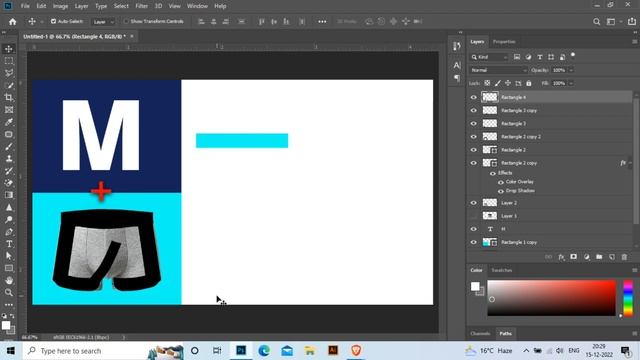Select the Clone Stamp tool
The width and height of the screenshot is (640, 360).
9,159
